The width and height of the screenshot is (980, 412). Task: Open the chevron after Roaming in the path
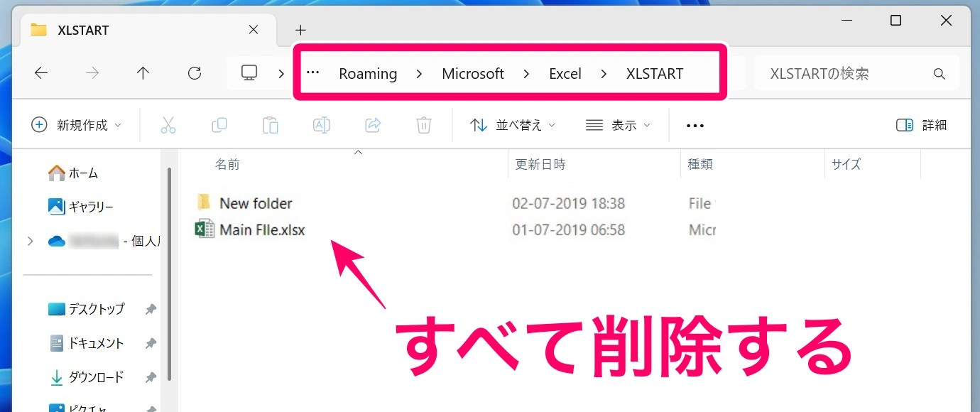(x=420, y=74)
